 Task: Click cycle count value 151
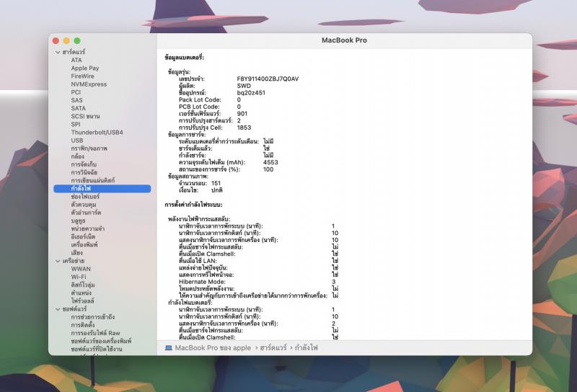tap(216, 183)
